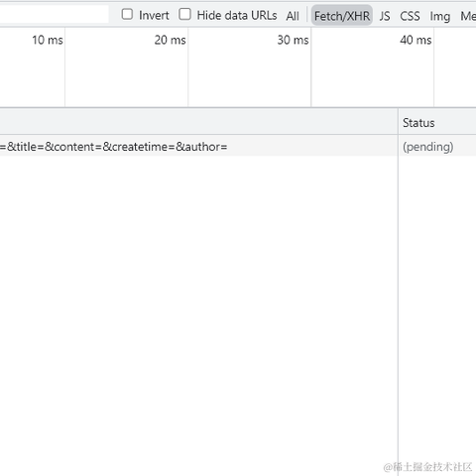Click the 20 ms timeline marker

[x=170, y=40]
